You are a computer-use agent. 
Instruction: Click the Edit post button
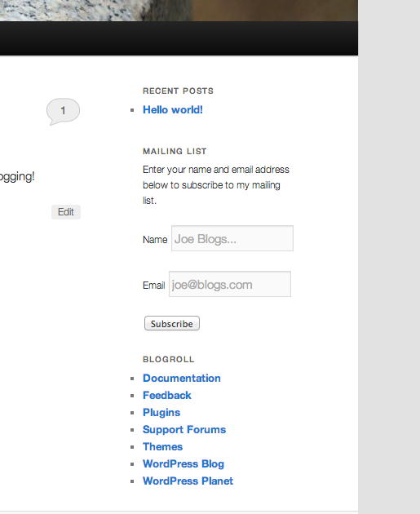point(66,212)
